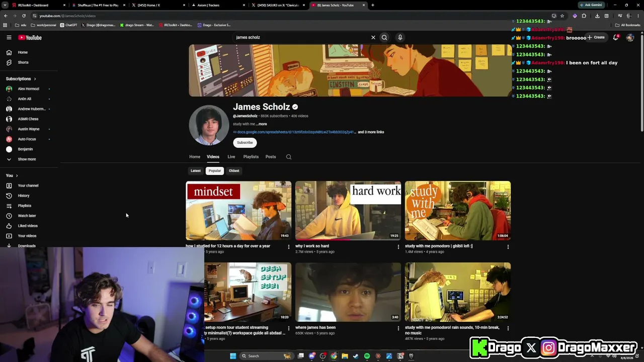Click the search magnifier button
The width and height of the screenshot is (644, 362).
pos(384,37)
